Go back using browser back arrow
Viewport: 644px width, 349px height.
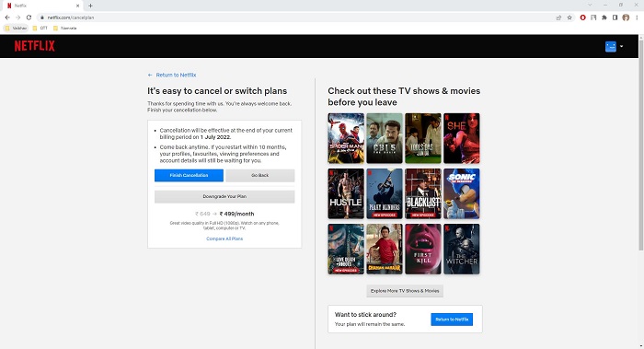(x=7, y=17)
